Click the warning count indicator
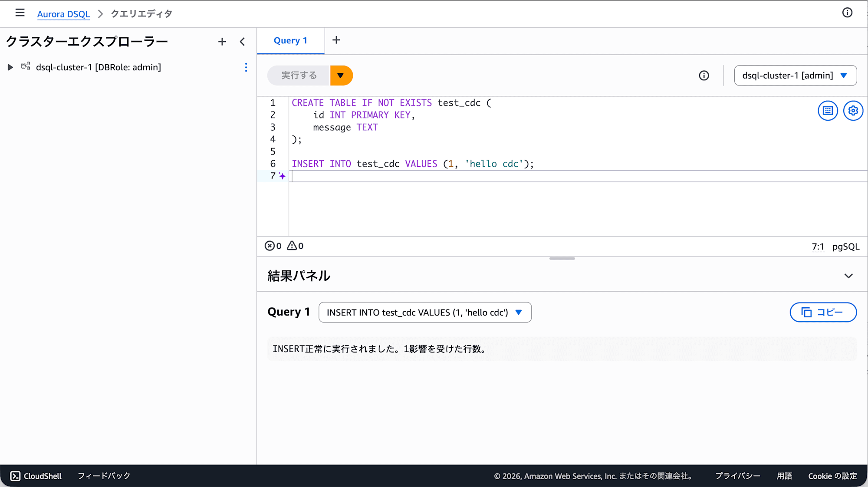Screen dimensions: 868x487 [x=295, y=246]
